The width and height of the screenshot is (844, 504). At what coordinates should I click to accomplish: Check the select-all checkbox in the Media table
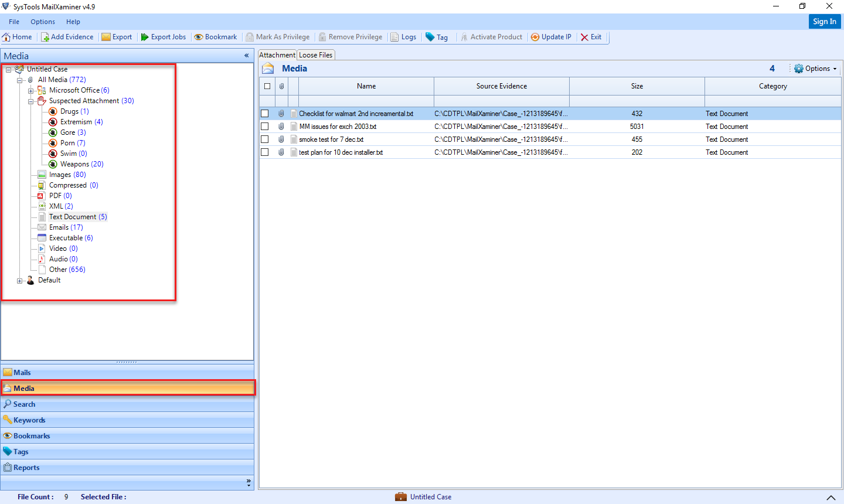267,86
